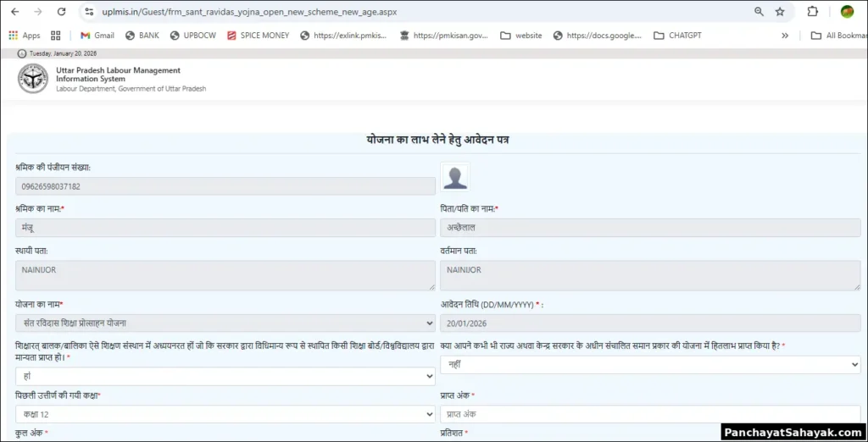Click the current address NAINIJOR textarea

click(x=650, y=275)
